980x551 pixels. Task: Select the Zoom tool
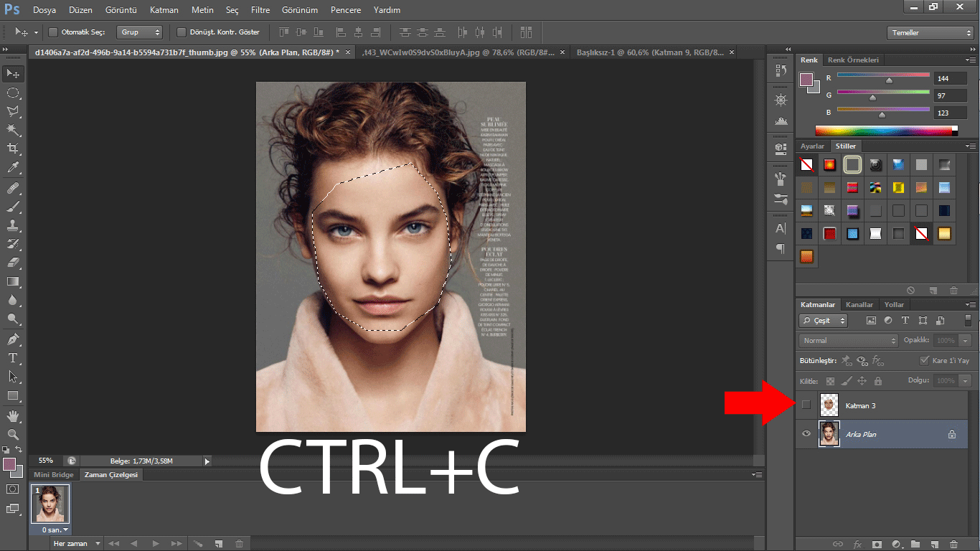coord(13,435)
